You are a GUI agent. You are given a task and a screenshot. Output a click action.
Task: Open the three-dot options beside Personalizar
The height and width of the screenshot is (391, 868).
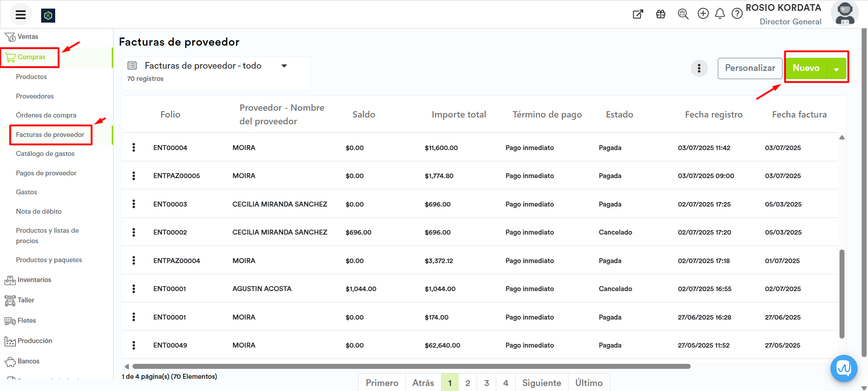tap(699, 68)
